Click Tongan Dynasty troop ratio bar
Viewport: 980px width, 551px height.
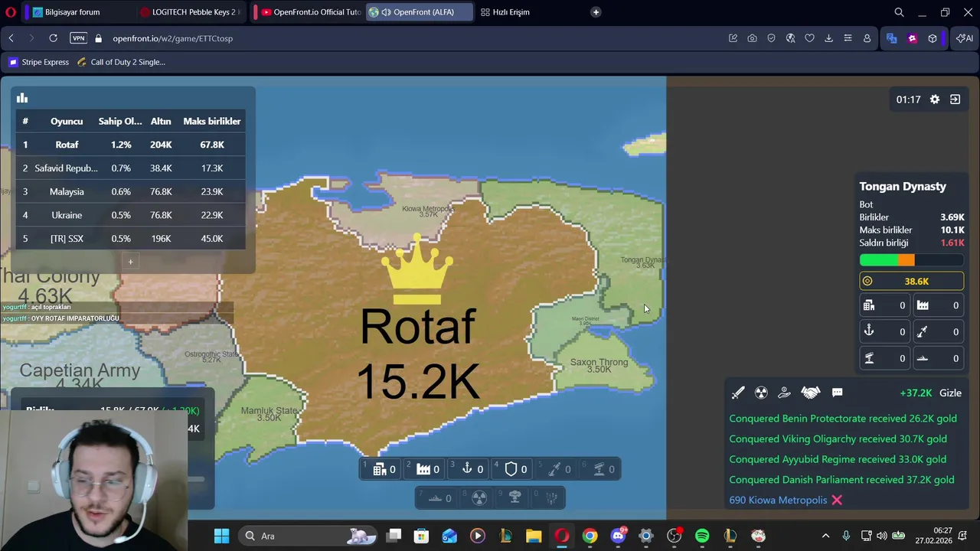[911, 260]
